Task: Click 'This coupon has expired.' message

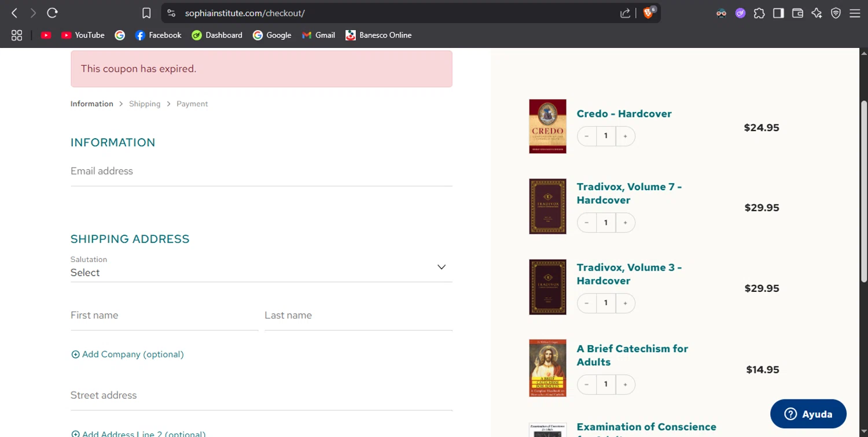Action: coord(138,69)
